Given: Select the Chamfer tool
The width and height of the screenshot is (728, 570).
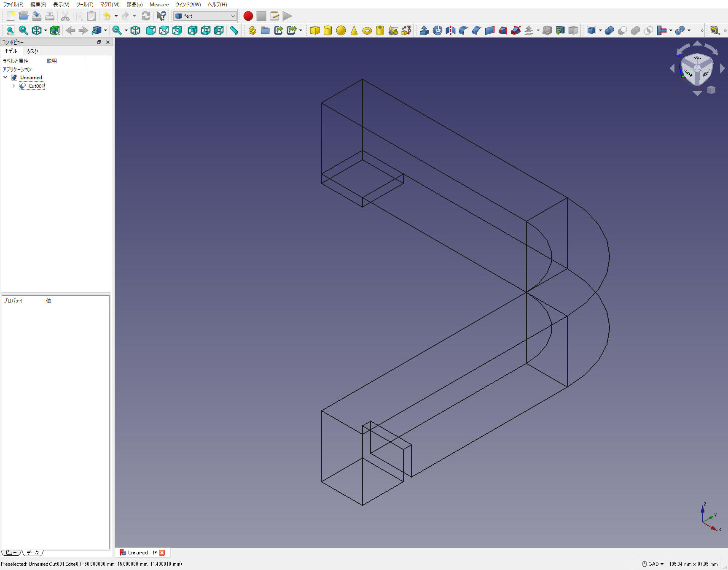Looking at the screenshot, I should pos(477,30).
